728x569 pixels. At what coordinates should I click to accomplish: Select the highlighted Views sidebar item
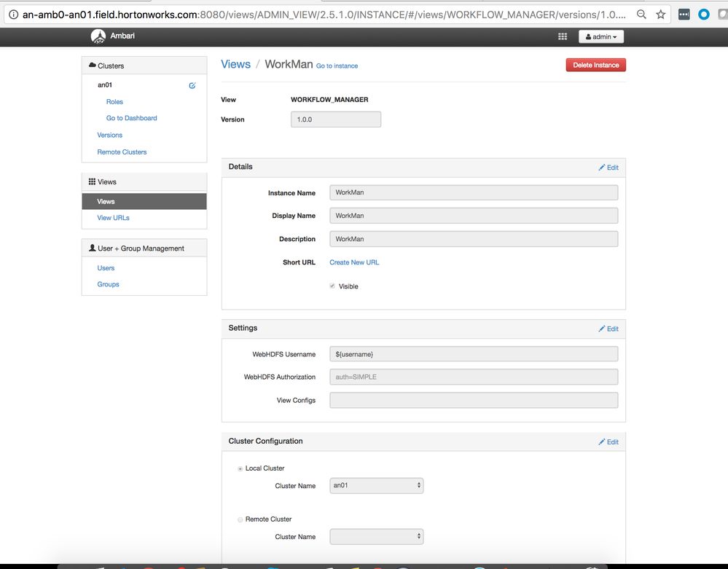tap(144, 201)
